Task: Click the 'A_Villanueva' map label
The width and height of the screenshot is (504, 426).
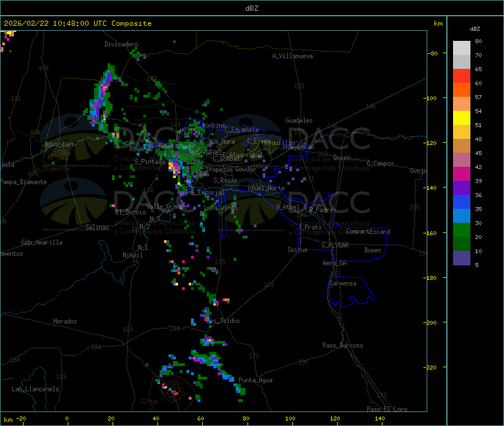Action: [292, 56]
